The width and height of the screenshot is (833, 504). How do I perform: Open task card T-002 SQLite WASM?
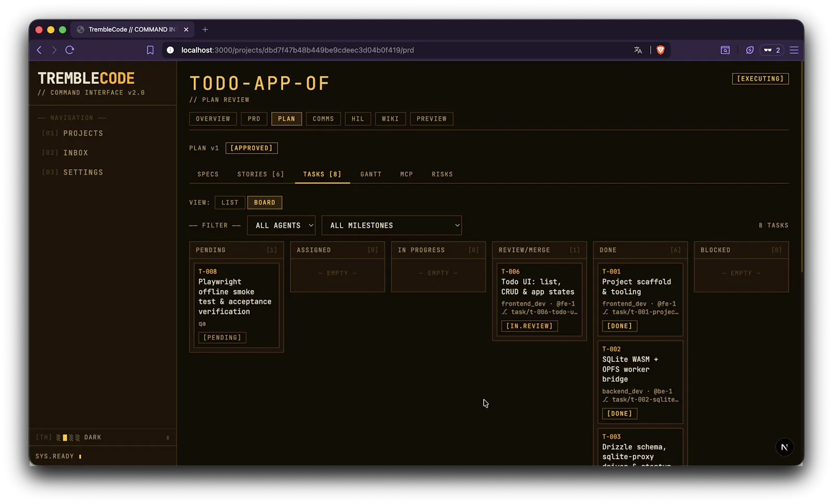[x=640, y=382]
